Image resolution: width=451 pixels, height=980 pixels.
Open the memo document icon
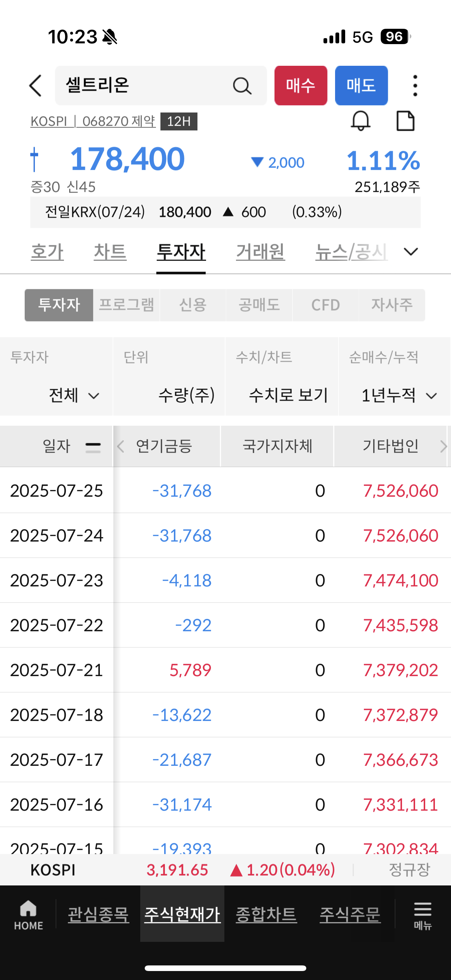pos(405,121)
